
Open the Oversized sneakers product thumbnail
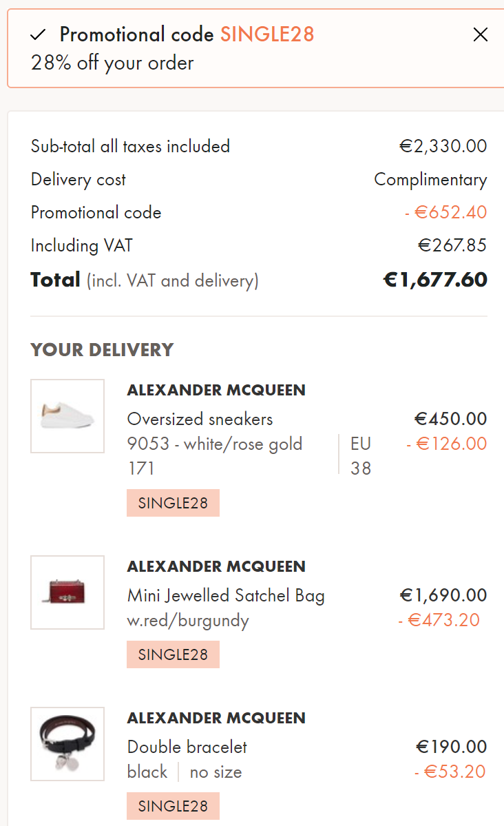pyautogui.click(x=67, y=416)
